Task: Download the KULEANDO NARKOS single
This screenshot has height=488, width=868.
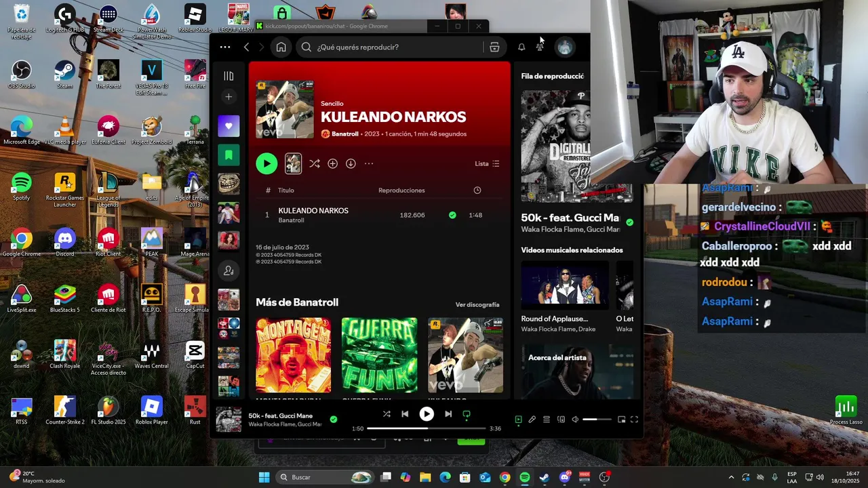Action: click(x=351, y=163)
